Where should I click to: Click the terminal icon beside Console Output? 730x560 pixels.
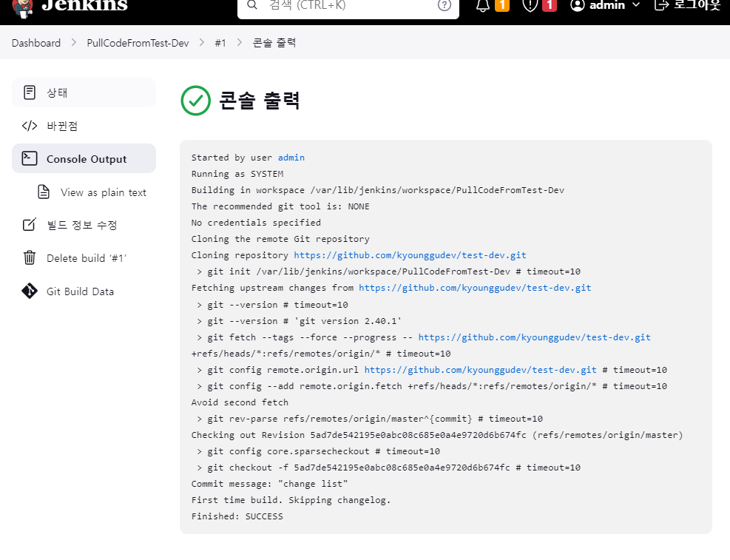point(30,158)
